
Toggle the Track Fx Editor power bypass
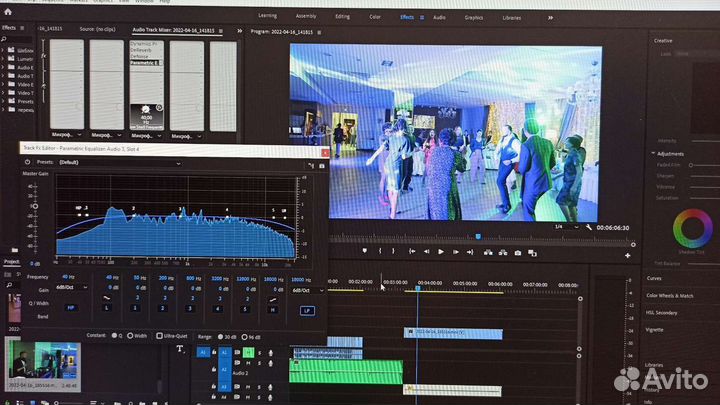27,161
